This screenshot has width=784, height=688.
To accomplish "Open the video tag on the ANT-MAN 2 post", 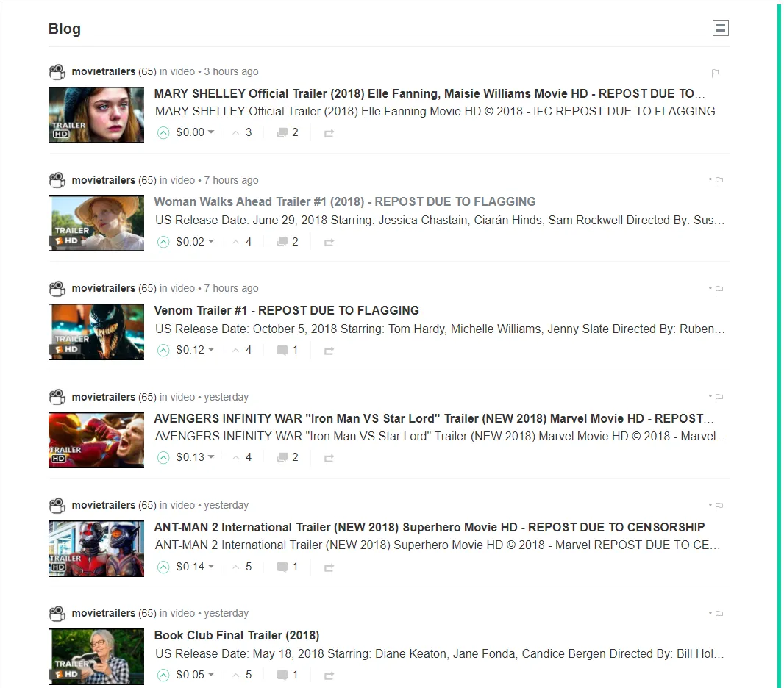I will [182, 505].
